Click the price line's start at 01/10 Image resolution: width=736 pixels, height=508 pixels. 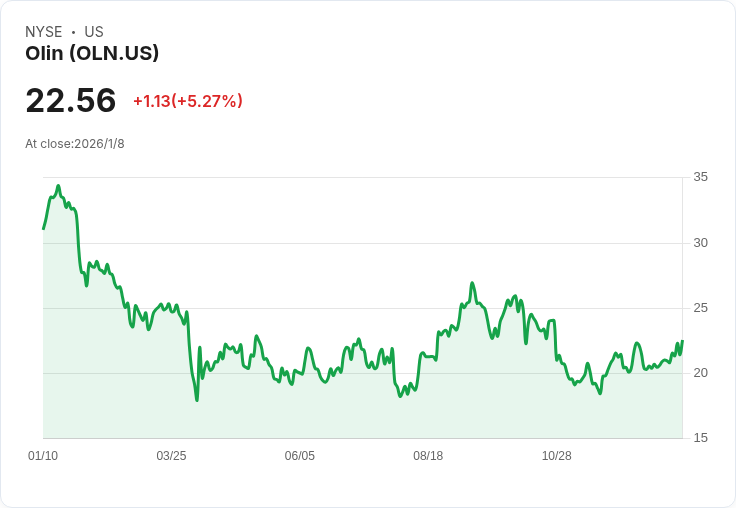click(43, 229)
